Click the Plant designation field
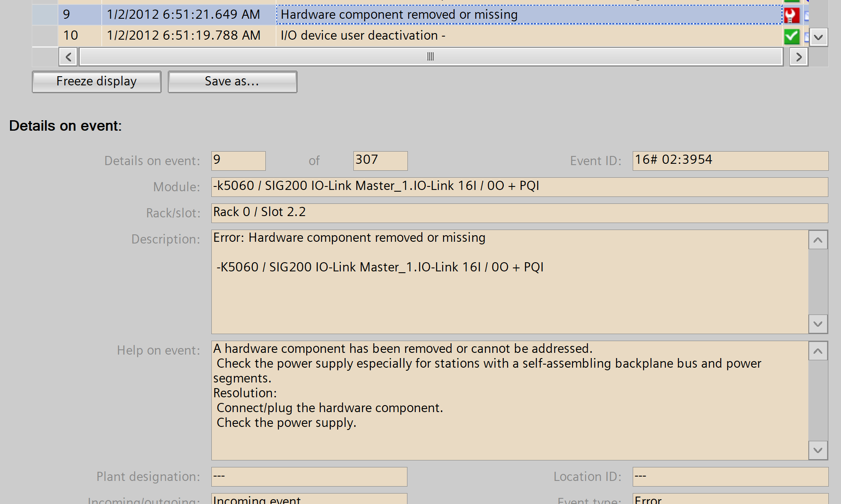The image size is (841, 504). [309, 477]
